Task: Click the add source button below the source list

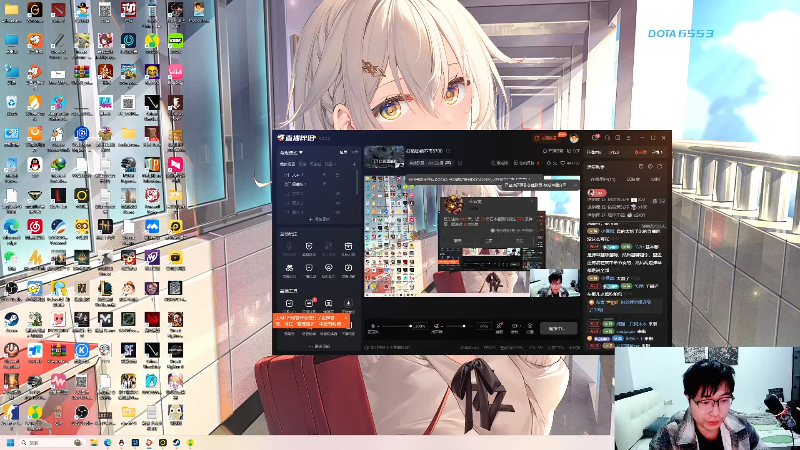Action: click(319, 219)
